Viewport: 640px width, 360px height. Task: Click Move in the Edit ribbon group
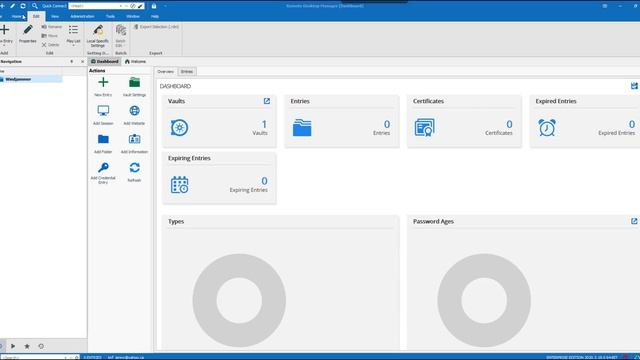tap(50, 36)
